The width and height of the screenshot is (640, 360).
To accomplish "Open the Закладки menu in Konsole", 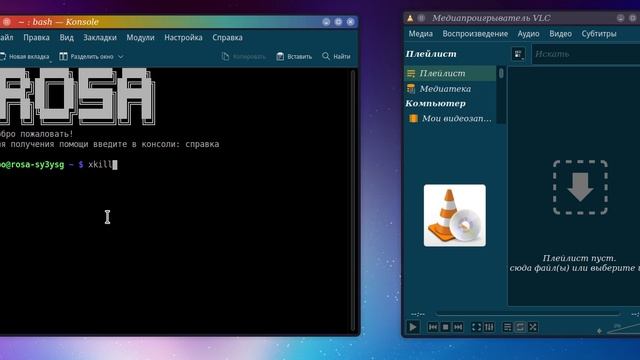I will tap(100, 38).
